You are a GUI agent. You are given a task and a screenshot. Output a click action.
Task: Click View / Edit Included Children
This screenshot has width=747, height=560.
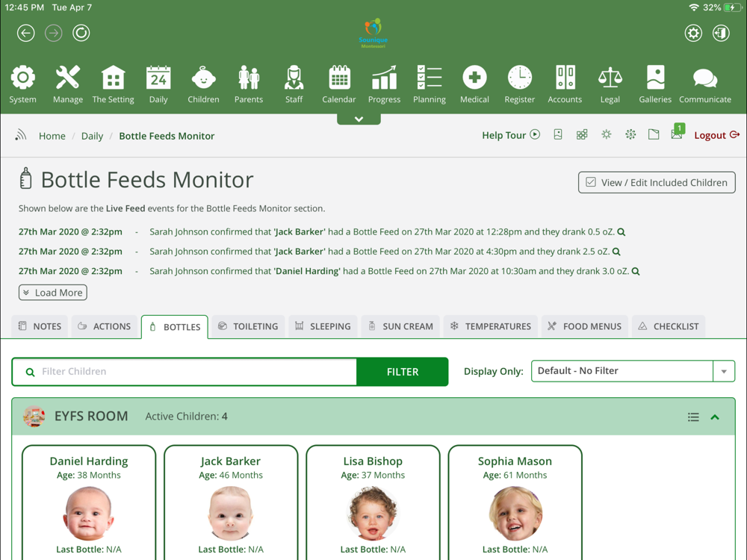click(657, 182)
